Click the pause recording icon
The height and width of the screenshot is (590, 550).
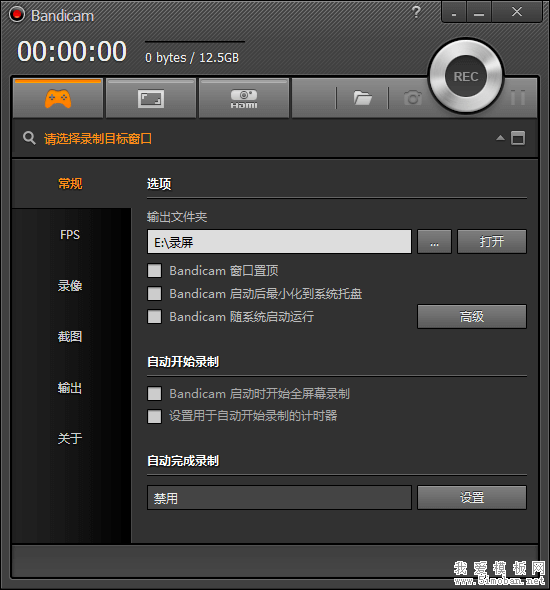click(518, 98)
